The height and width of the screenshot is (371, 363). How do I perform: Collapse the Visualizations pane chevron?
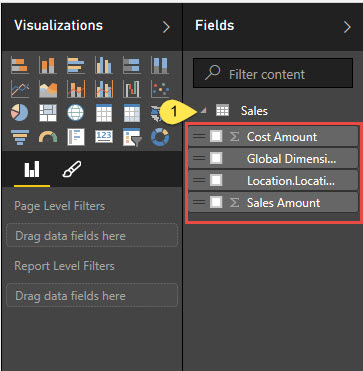coord(166,27)
